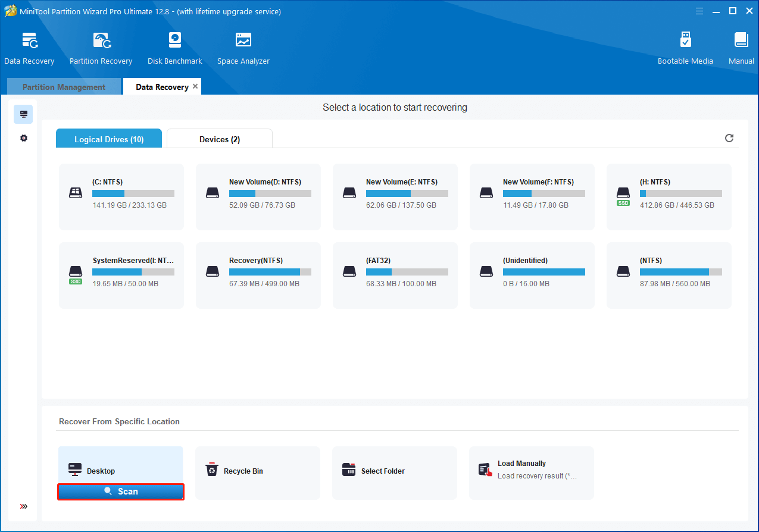
Task: Click the 19.65 MB / 50.00 MB text
Action: (x=126, y=284)
